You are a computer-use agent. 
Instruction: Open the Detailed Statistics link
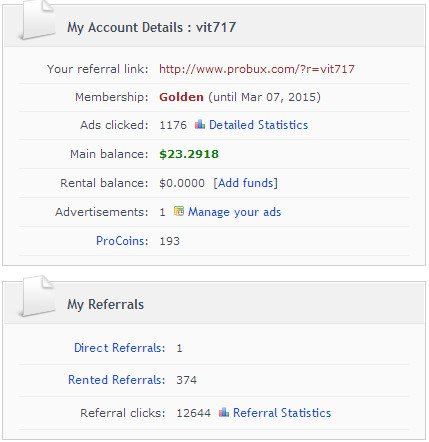258,125
